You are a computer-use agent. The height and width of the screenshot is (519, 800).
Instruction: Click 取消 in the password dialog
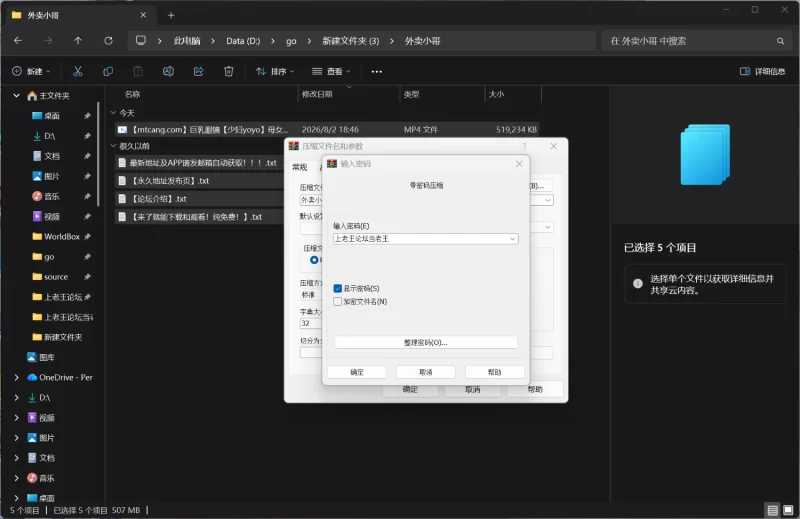(426, 372)
